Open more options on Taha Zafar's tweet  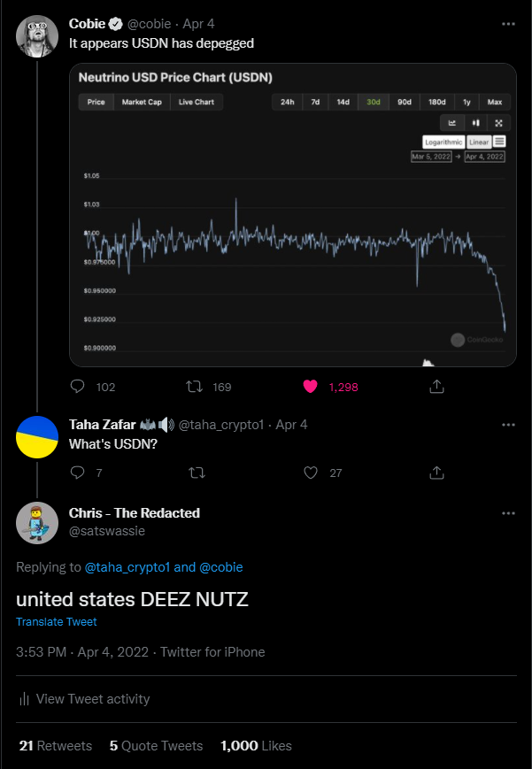point(508,425)
